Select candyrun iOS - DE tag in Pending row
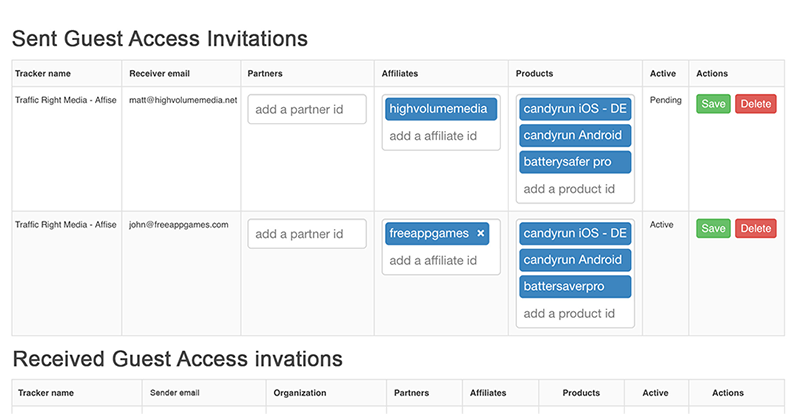This screenshot has width=800, height=414. 575,109
